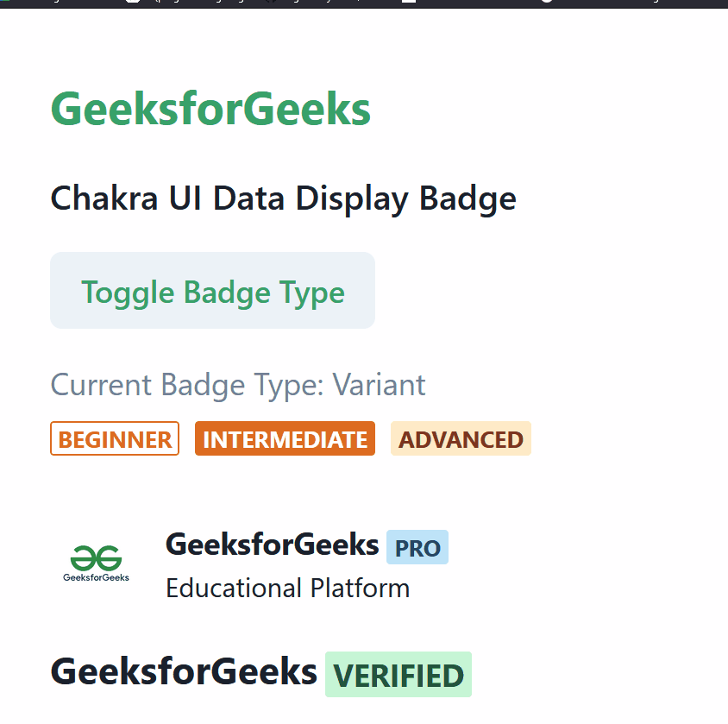
Task: Click the word "Display" in the subheading
Action: coord(353,198)
